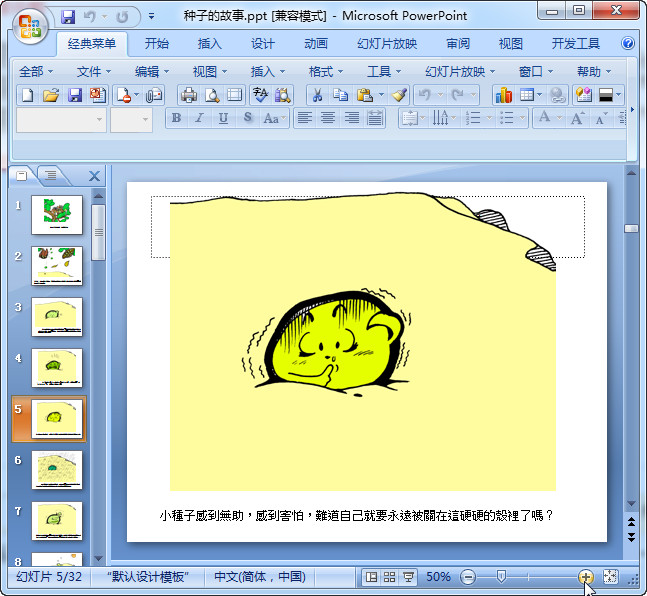The image size is (647, 596).
Task: Expand the 格式 menu
Action: click(x=326, y=71)
